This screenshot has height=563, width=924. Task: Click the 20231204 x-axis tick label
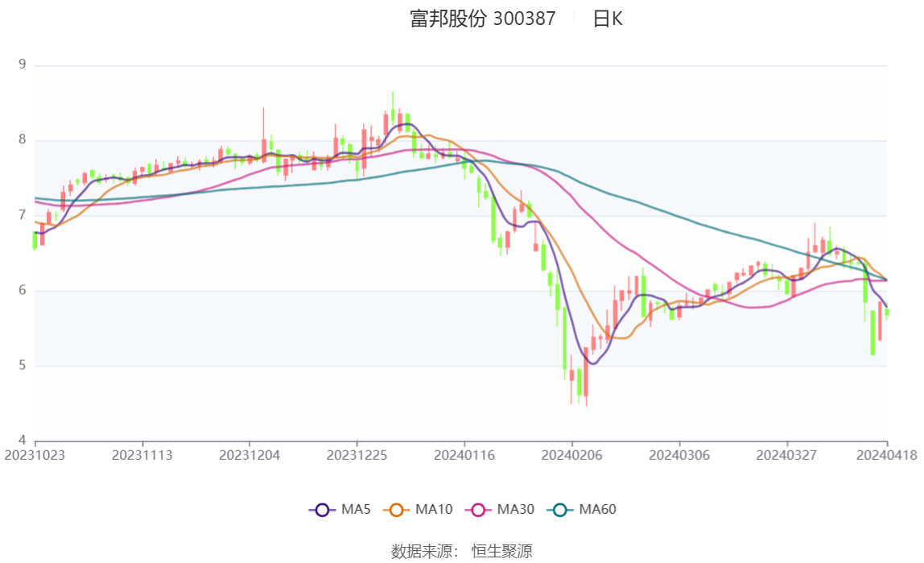pyautogui.click(x=250, y=456)
